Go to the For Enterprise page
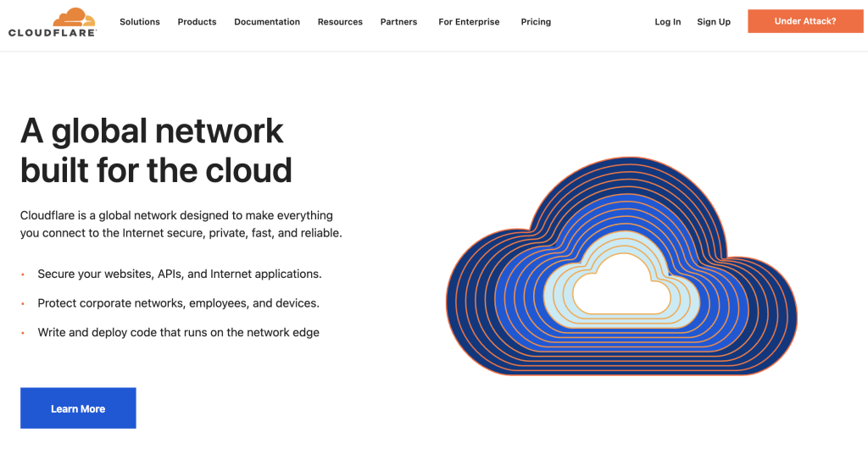Screen dimensions: 868x460 tap(469, 21)
